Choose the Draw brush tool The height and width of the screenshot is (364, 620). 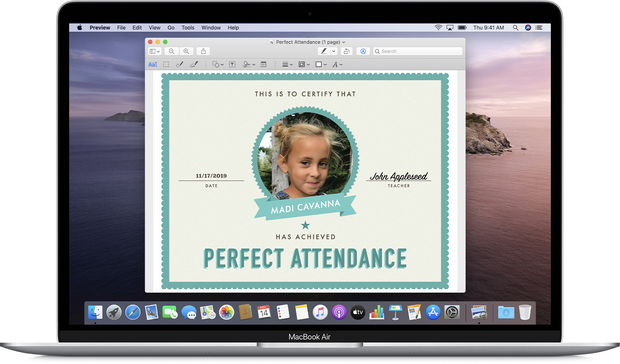pyautogui.click(x=194, y=64)
